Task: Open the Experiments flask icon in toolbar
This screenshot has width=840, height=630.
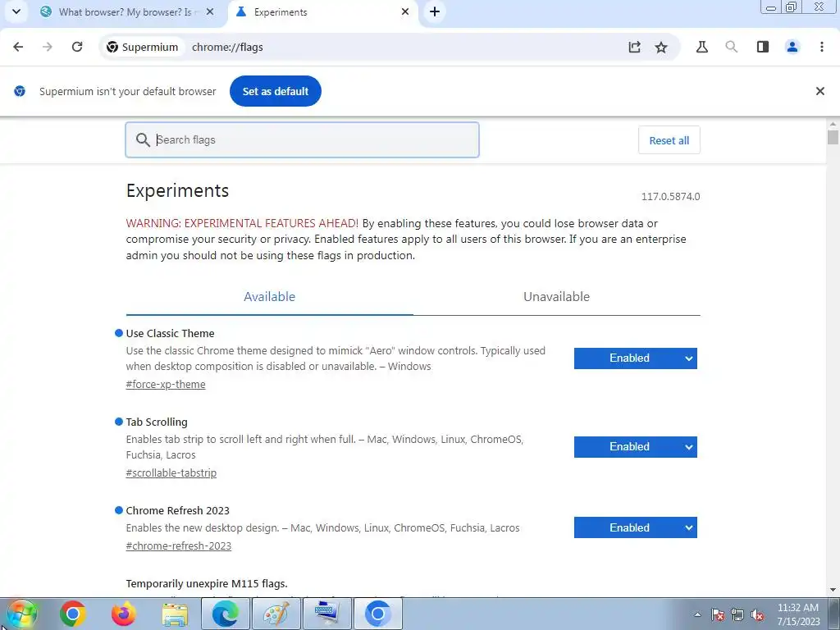Action: point(702,47)
